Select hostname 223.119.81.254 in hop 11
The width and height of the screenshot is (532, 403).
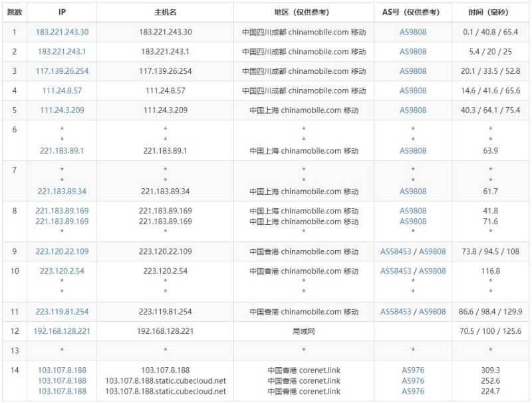(x=165, y=311)
